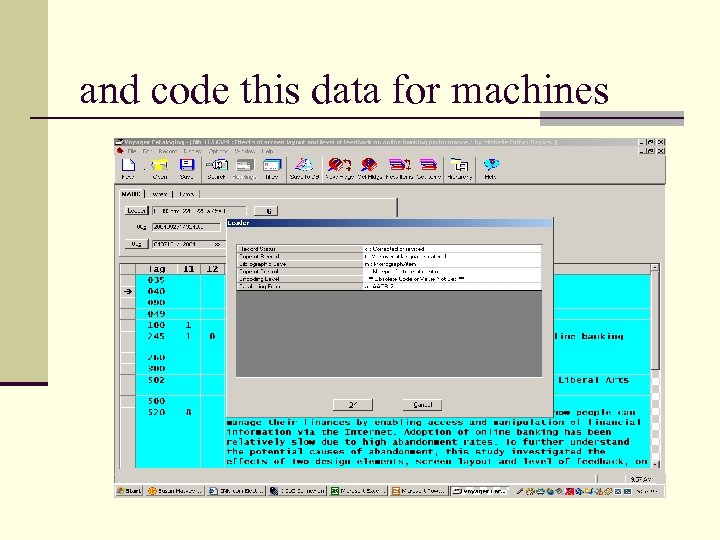
Task: Click the tag 520 row
Action: 156,412
